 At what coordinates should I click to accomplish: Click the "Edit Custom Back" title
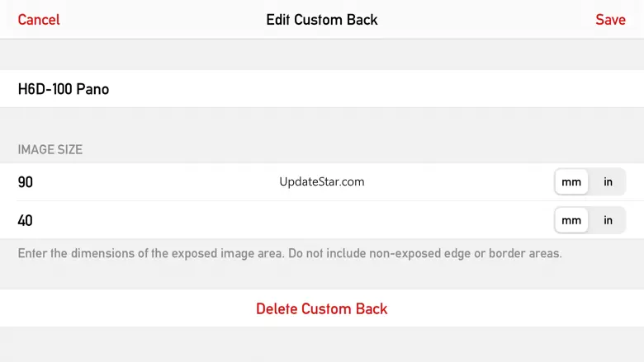(x=321, y=20)
